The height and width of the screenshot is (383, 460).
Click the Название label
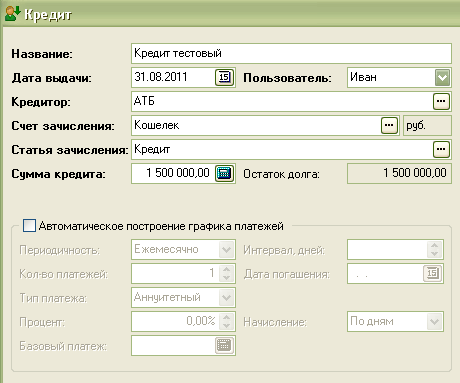[42, 54]
